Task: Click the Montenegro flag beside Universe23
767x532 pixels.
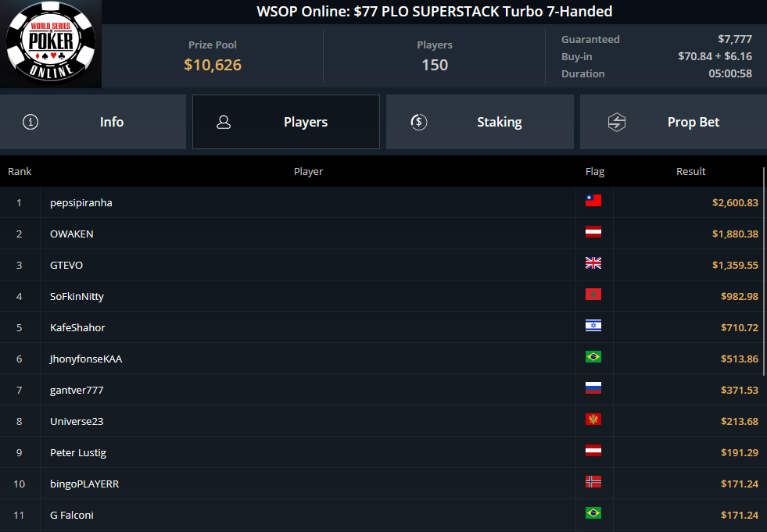Action: click(x=593, y=420)
